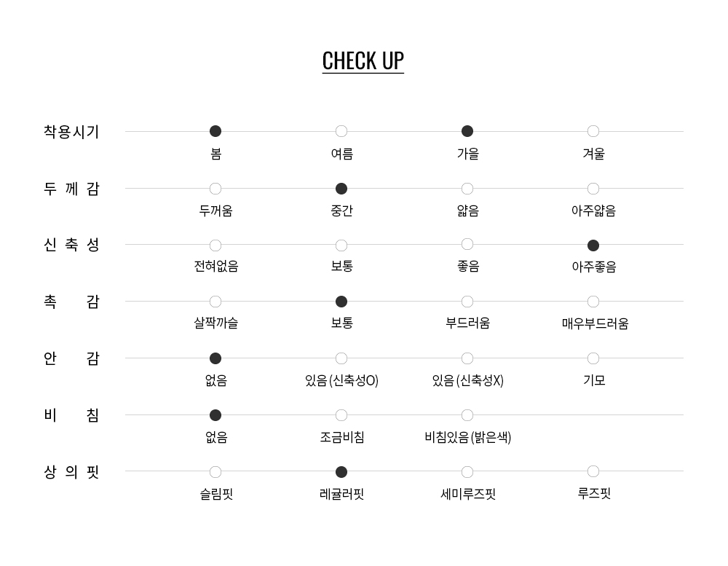The image size is (728, 566).
Task: Click the 레귤러핏 text label
Action: click(341, 495)
